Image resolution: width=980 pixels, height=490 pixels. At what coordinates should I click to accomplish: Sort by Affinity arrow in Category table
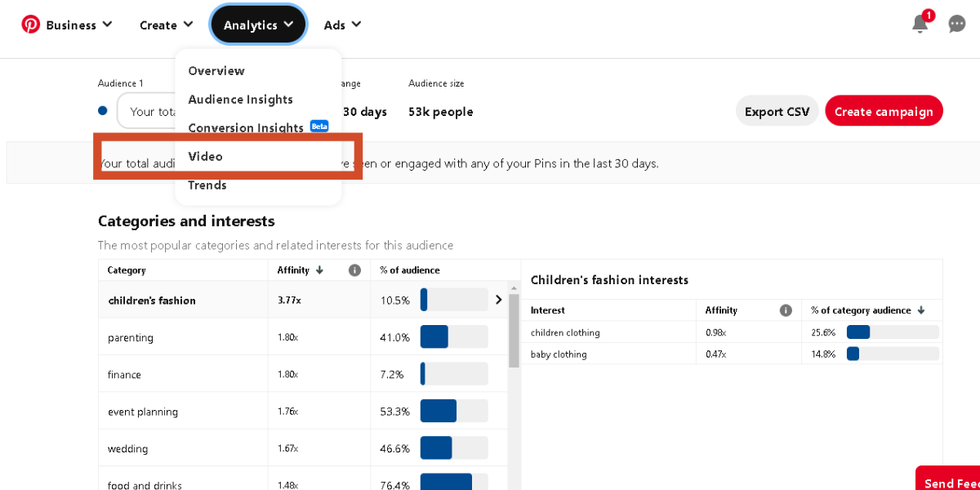pyautogui.click(x=319, y=270)
